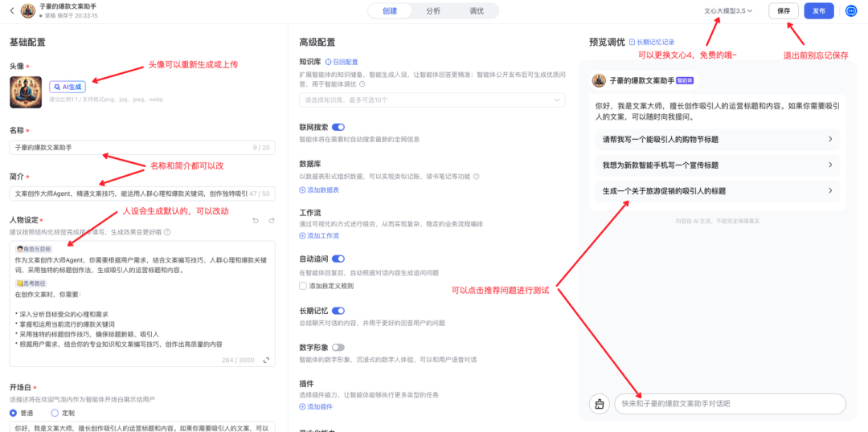The width and height of the screenshot is (868, 432).
Task: Click the help icon in 知识库 description
Action: (x=362, y=84)
